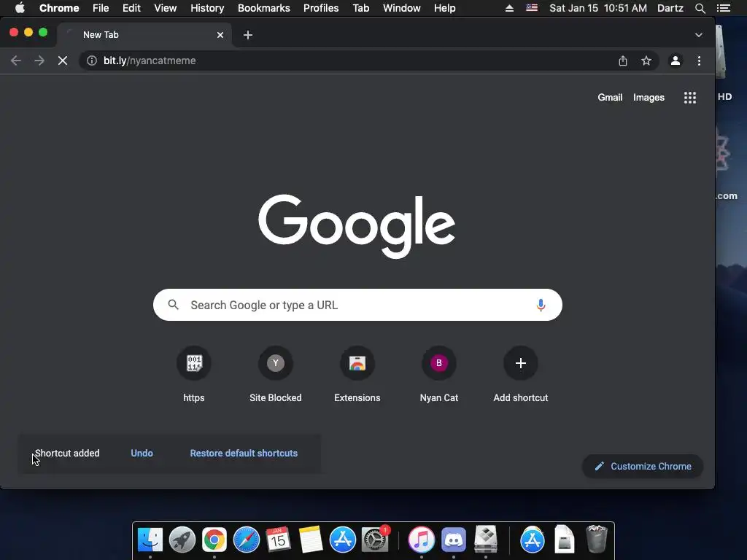This screenshot has height=560, width=747.
Task: Undo the added shortcut
Action: [x=142, y=454]
